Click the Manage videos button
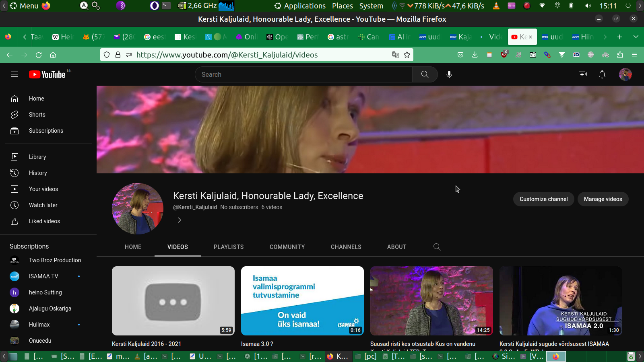644x362 pixels. click(603, 199)
